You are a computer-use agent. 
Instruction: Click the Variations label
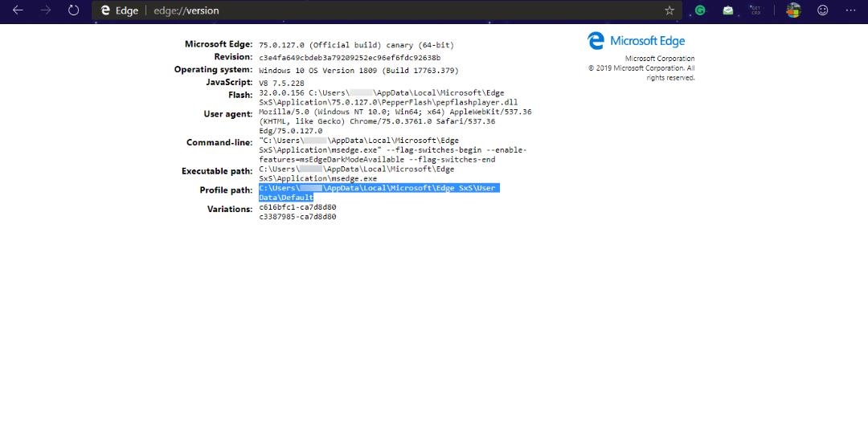pos(230,209)
